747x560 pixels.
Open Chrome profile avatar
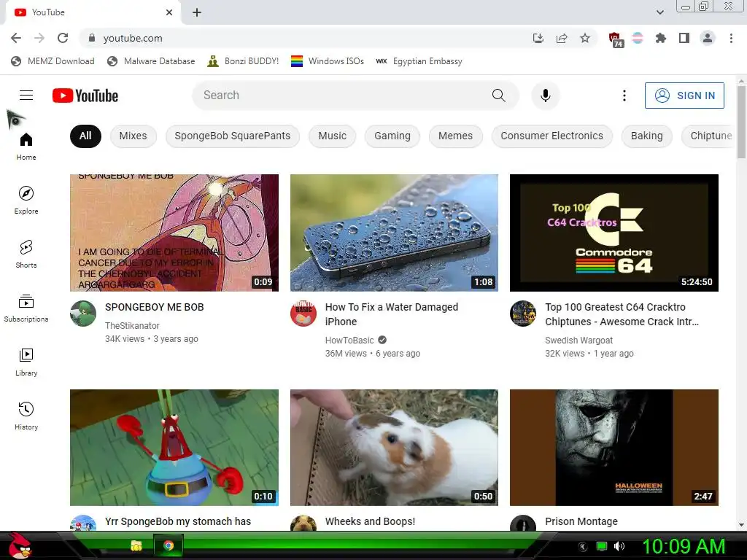[x=708, y=38]
